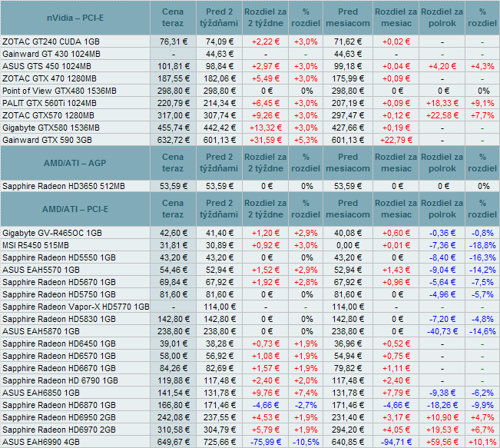Select the +5,3% percent difference cell

[x=306, y=140]
